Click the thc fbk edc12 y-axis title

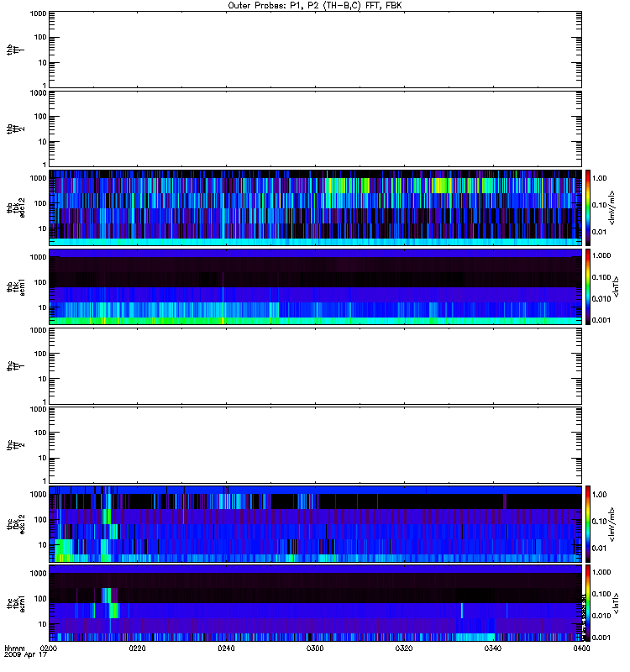click(16, 524)
